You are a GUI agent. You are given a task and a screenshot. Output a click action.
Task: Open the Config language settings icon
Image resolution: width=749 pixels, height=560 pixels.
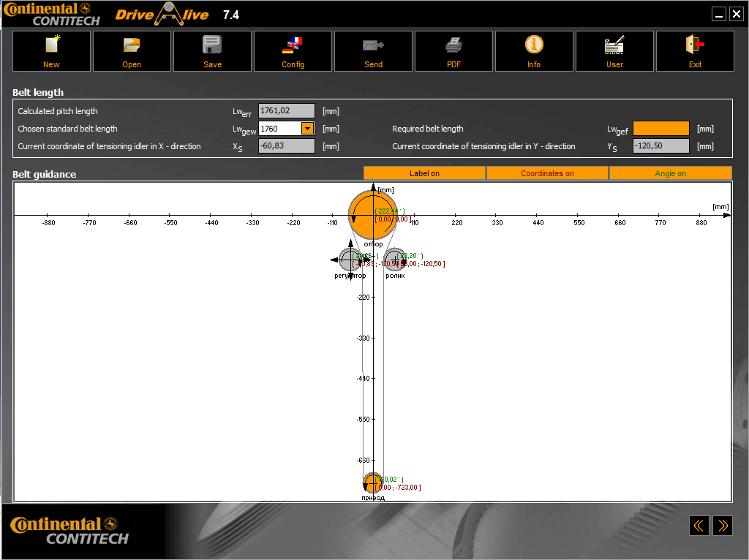[293, 46]
